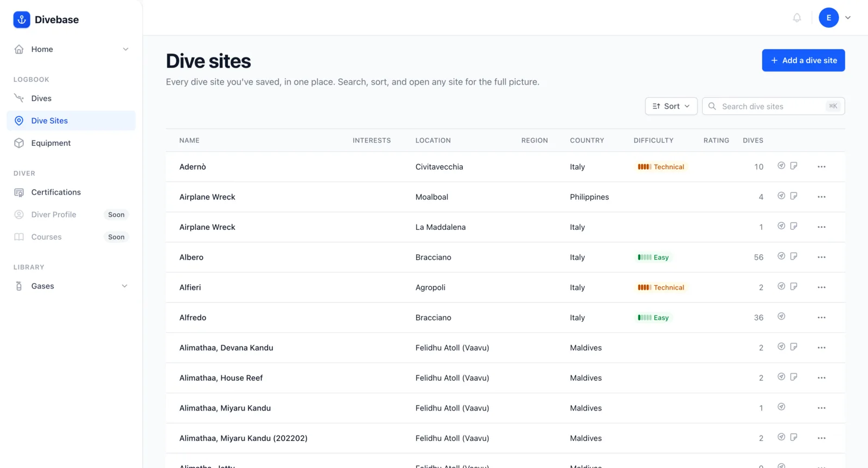Click the Divebase anchor logo icon
This screenshot has height=468, width=868.
(x=22, y=20)
